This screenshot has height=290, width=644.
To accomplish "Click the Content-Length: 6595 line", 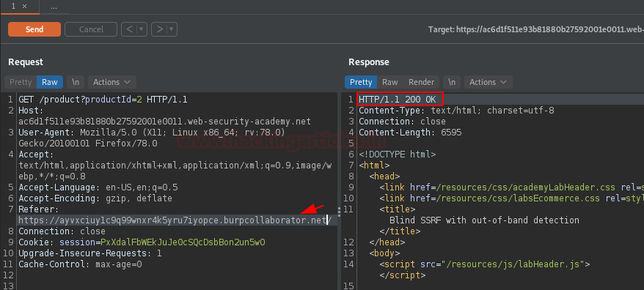I will click(410, 133).
